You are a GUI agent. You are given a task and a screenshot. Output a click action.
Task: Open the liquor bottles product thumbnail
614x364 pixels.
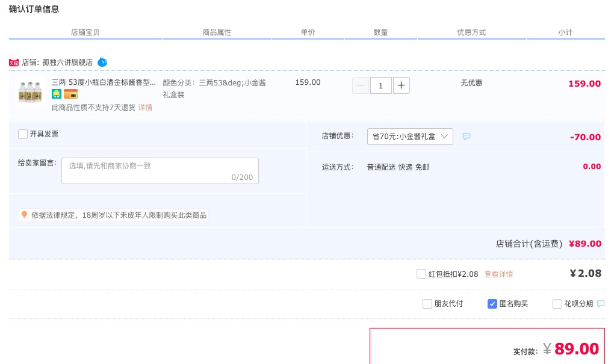pos(30,92)
